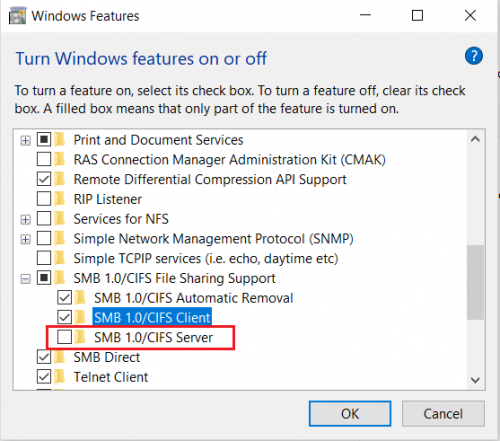
Task: Collapse SMB 1.0/CIFS File Sharing Support node
Action: [25, 279]
